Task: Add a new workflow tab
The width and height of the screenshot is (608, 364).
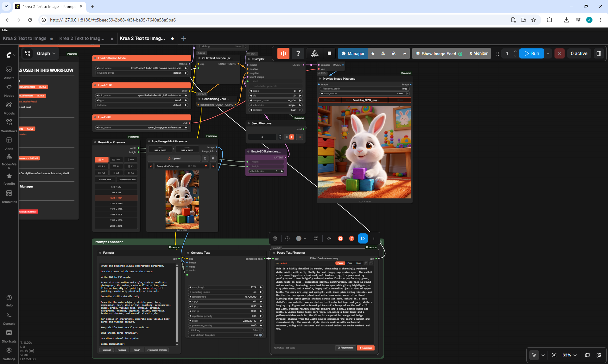Action: click(184, 38)
